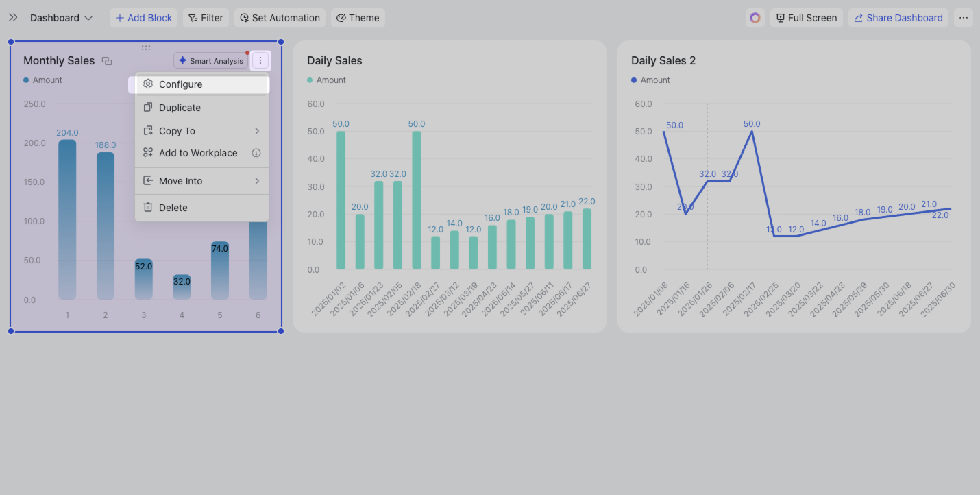The height and width of the screenshot is (495, 980).
Task: Click the top-left resize handle of Monthly Sales
Action: [11, 42]
